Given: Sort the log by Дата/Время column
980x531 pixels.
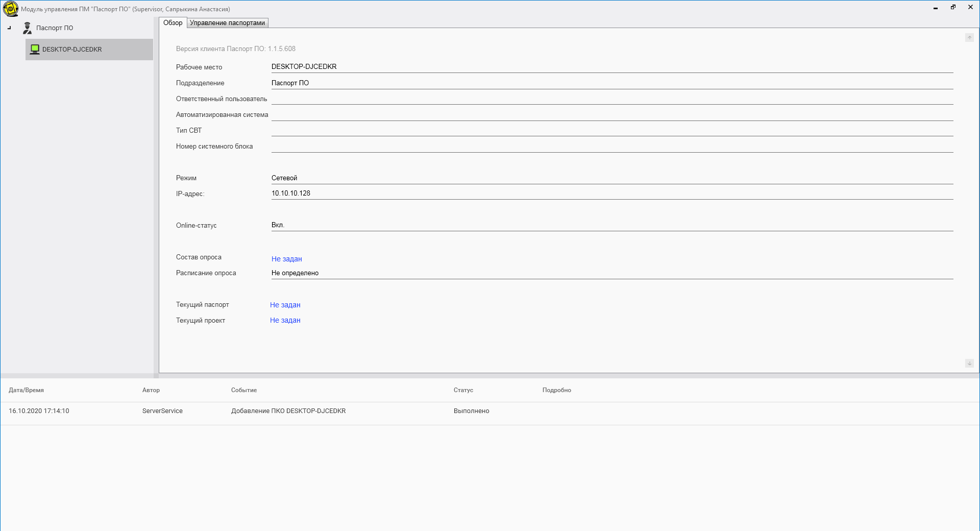Looking at the screenshot, I should (26, 390).
